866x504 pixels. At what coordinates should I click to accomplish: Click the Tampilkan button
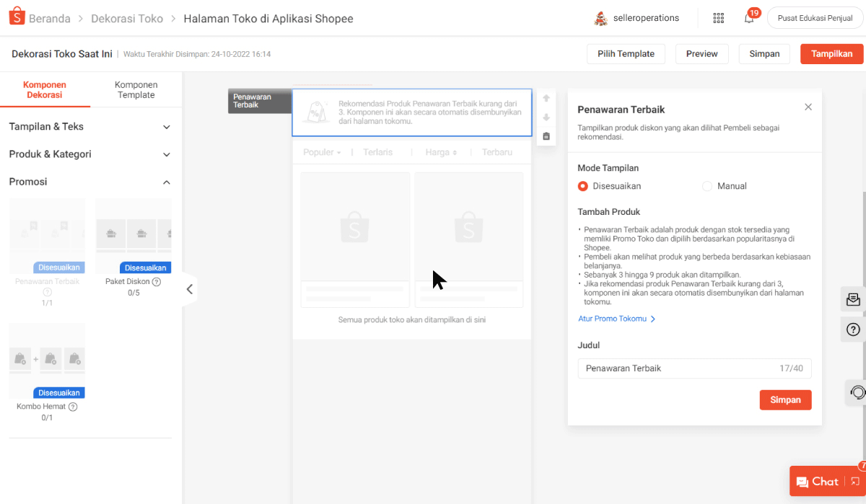pos(831,54)
